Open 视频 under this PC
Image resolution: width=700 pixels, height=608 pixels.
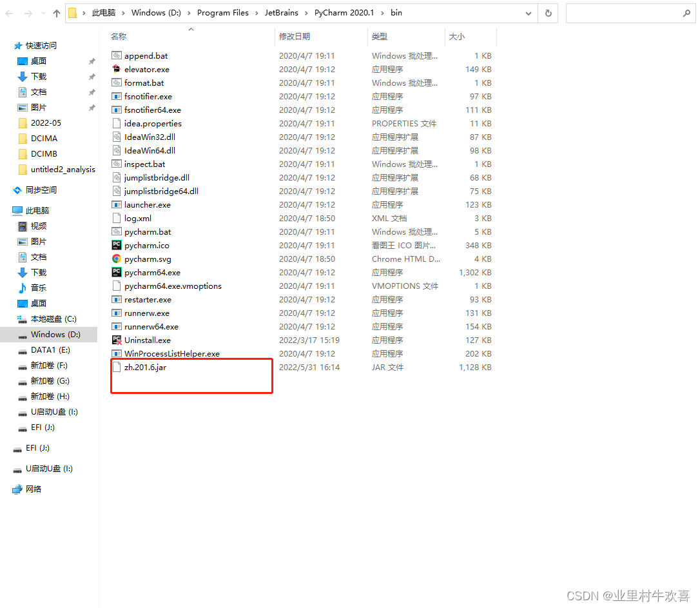pyautogui.click(x=39, y=226)
